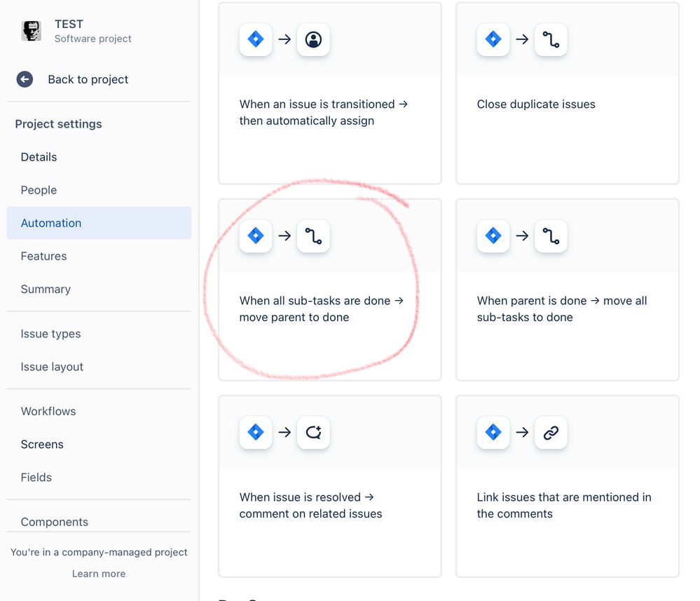The height and width of the screenshot is (601, 700).
Task: Open Workflows in project settings
Action: tap(48, 412)
